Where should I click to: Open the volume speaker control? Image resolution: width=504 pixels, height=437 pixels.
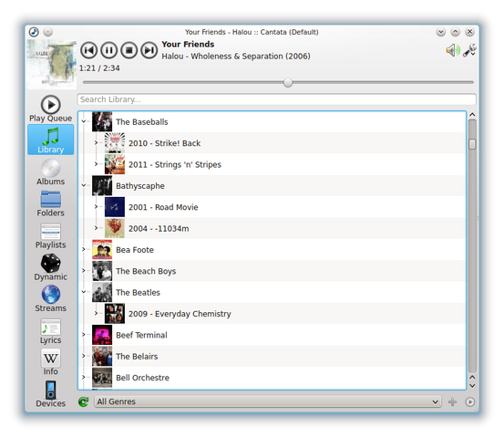coord(453,50)
